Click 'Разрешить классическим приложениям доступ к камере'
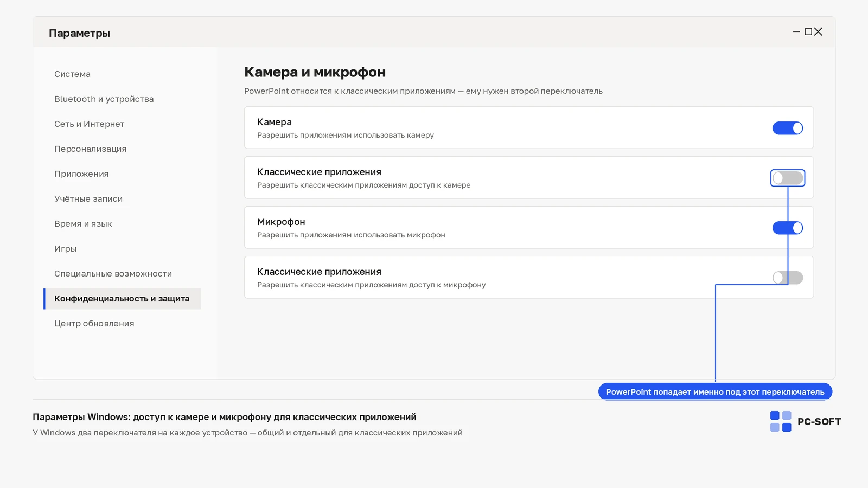This screenshot has width=868, height=488. pos(364,185)
